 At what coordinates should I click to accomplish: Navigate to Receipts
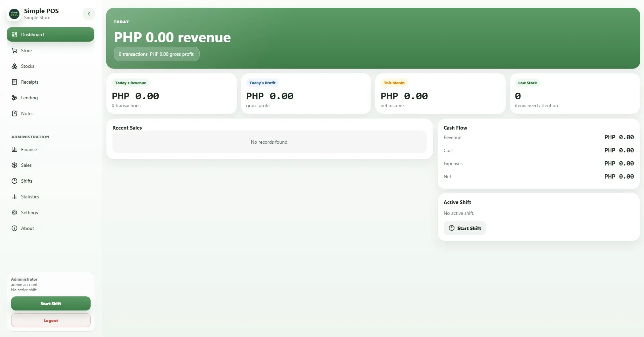[x=50, y=82]
